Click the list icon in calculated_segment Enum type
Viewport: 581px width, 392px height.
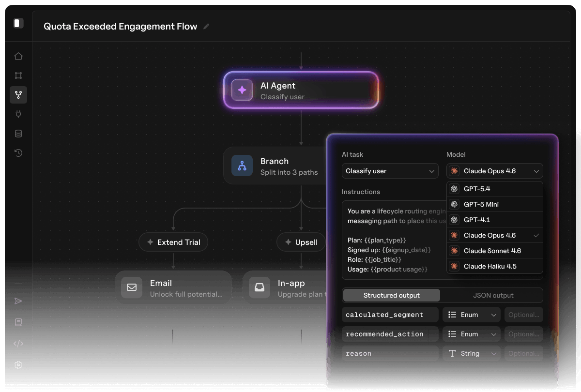(452, 315)
